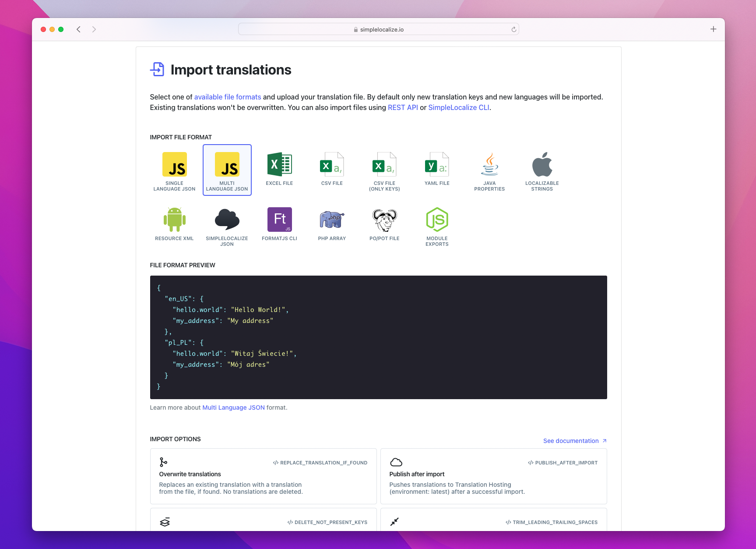Click the "pl_PL" key in preview
Viewport: 756px width, 549px height.
[x=178, y=343]
